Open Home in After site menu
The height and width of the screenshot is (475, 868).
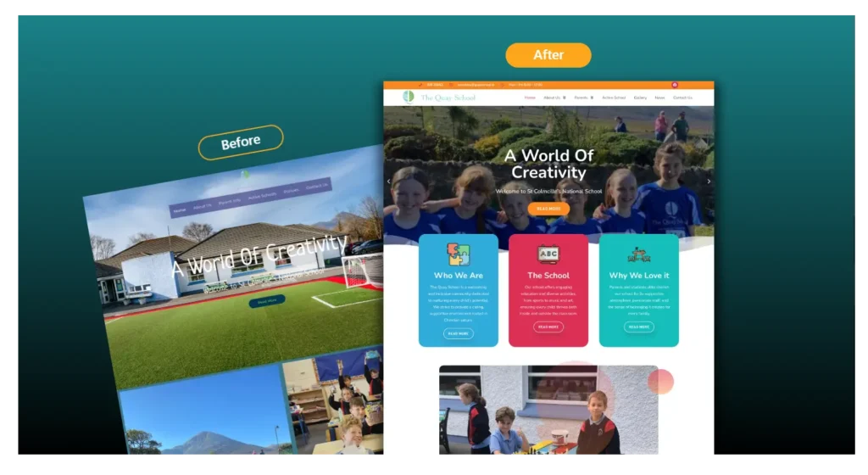pyautogui.click(x=530, y=98)
